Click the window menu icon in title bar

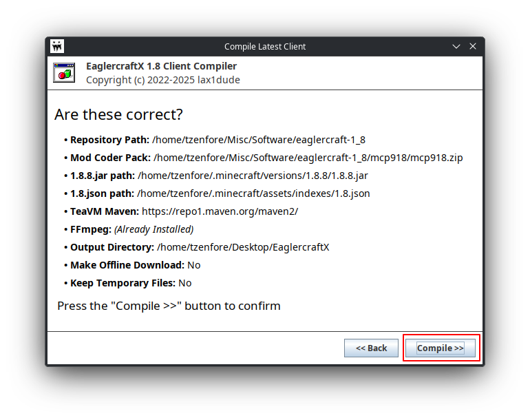coord(57,46)
